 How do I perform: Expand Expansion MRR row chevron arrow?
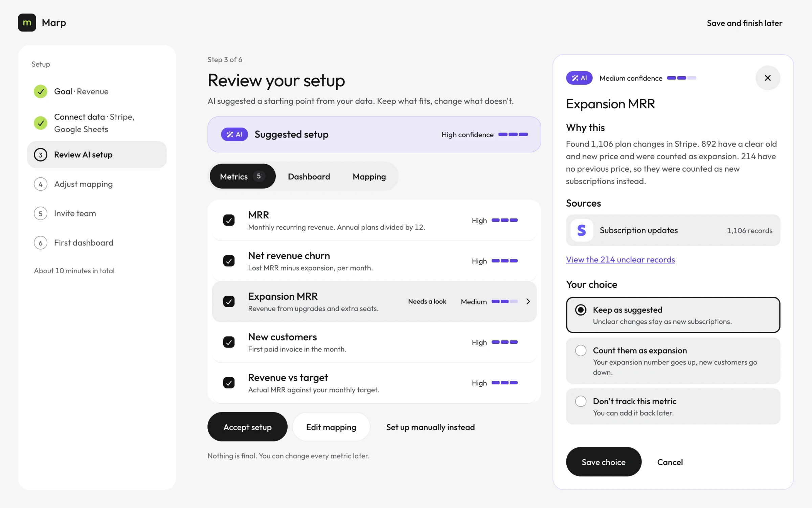tap(528, 301)
